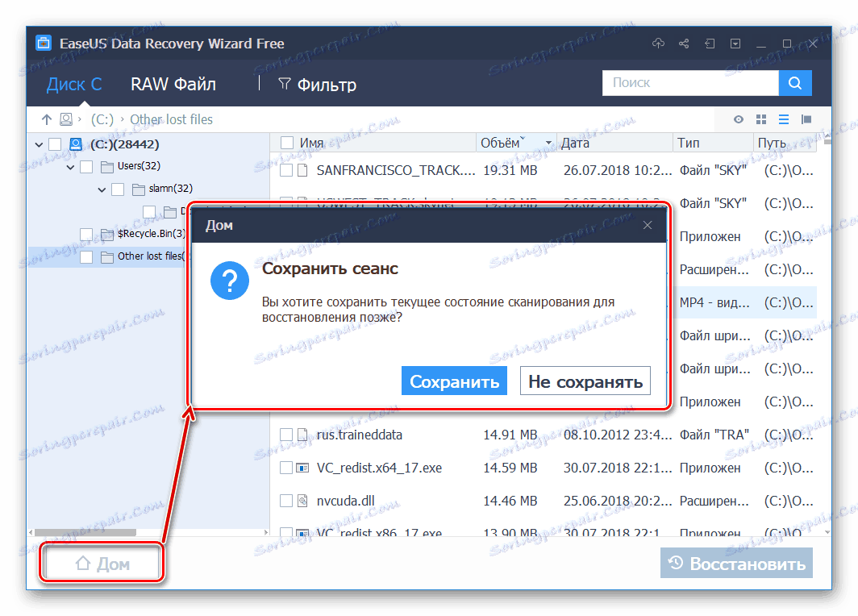
Task: Check the checkbox next to rus.traineddata
Action: [287, 434]
